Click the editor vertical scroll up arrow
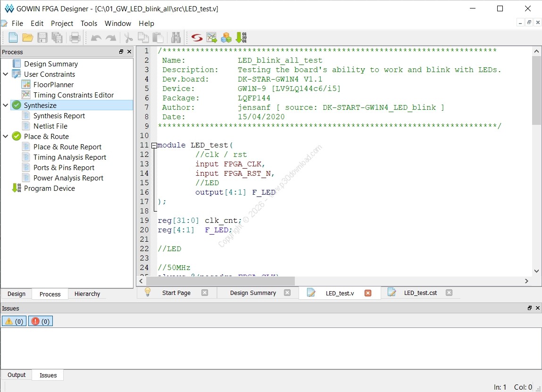The width and height of the screenshot is (542, 392). click(x=536, y=51)
